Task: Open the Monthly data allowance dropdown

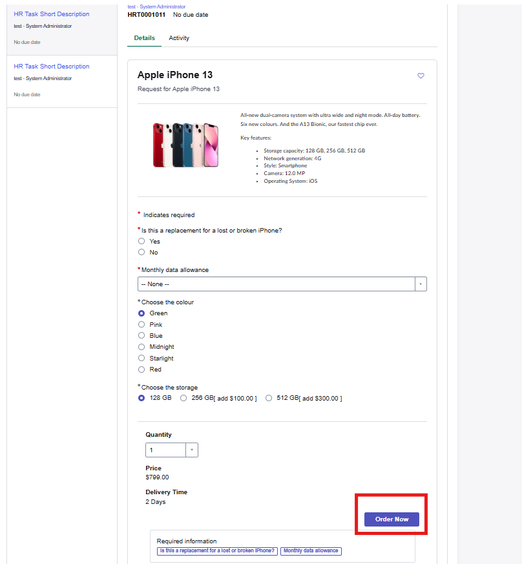Action: (x=282, y=284)
